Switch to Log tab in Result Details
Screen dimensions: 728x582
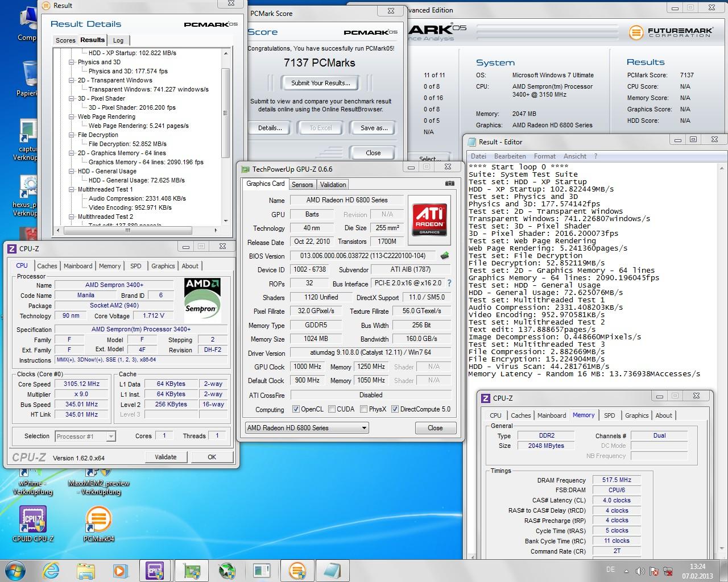(118, 40)
